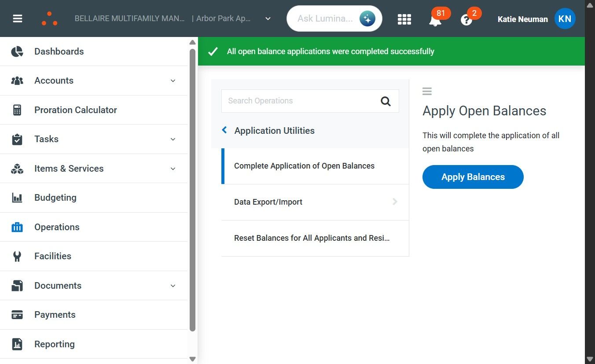Go back via Application Utilities chevron

224,130
